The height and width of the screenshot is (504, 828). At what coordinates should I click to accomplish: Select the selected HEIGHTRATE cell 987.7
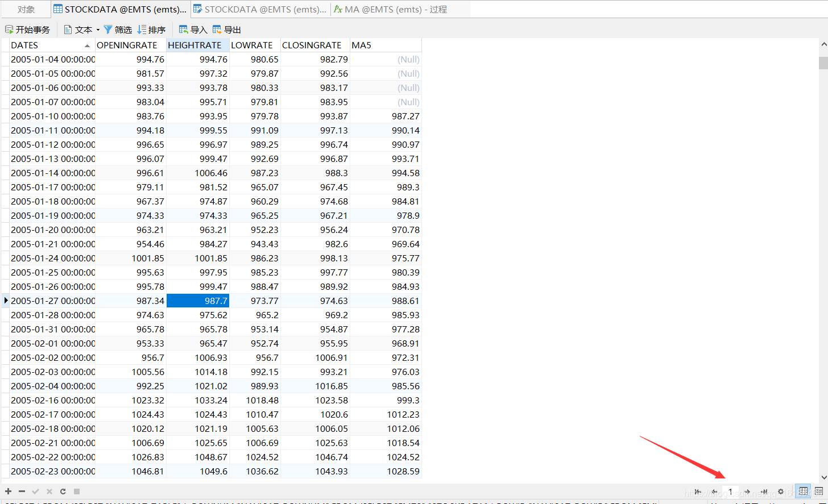pyautogui.click(x=198, y=301)
